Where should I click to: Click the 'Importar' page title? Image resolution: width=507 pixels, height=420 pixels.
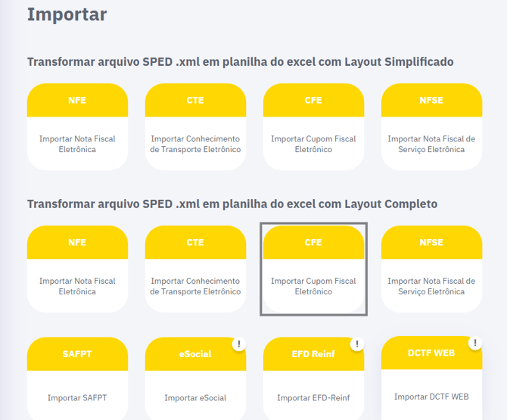[x=67, y=14]
